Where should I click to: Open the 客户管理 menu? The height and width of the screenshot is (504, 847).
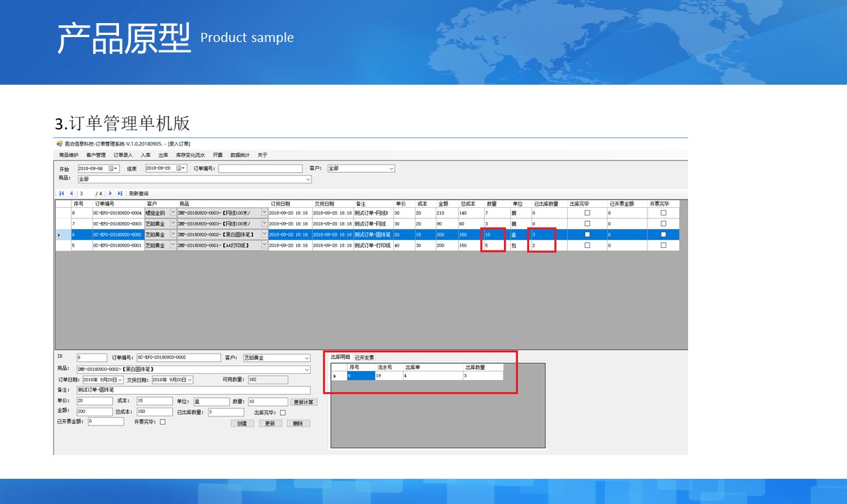click(x=96, y=155)
